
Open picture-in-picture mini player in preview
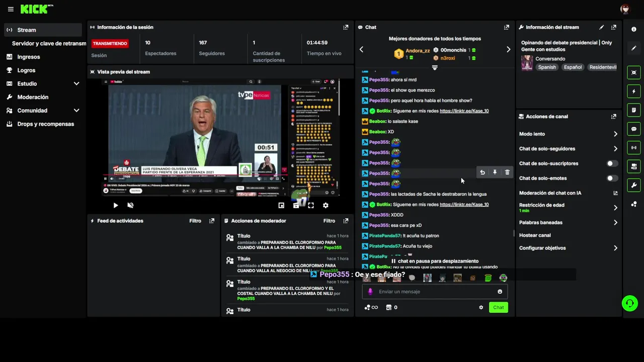[281, 205]
